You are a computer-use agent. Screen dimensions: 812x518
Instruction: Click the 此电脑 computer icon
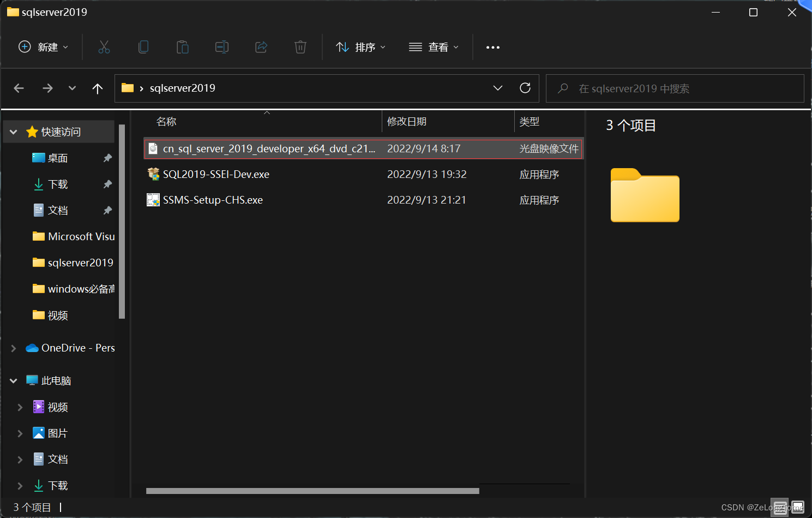[x=32, y=380]
